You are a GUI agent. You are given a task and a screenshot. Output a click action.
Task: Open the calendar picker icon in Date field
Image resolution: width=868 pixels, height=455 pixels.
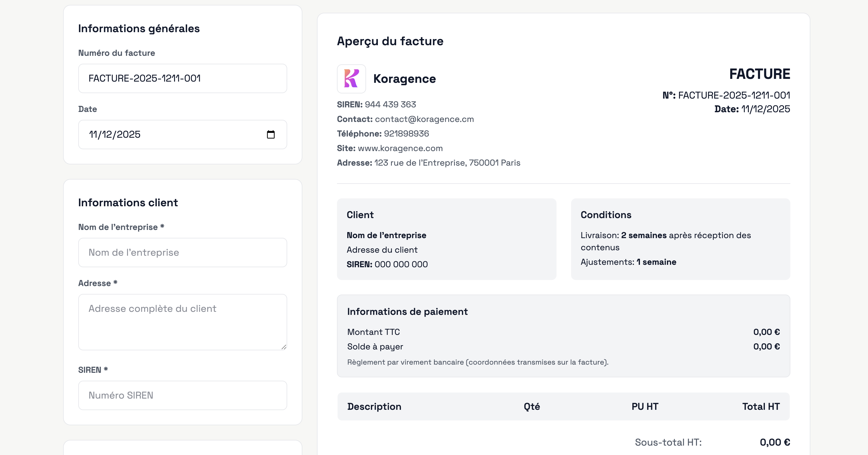pos(271,134)
